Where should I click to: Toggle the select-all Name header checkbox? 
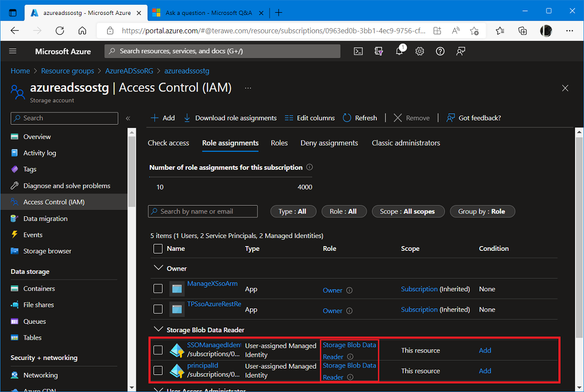pyautogui.click(x=158, y=249)
